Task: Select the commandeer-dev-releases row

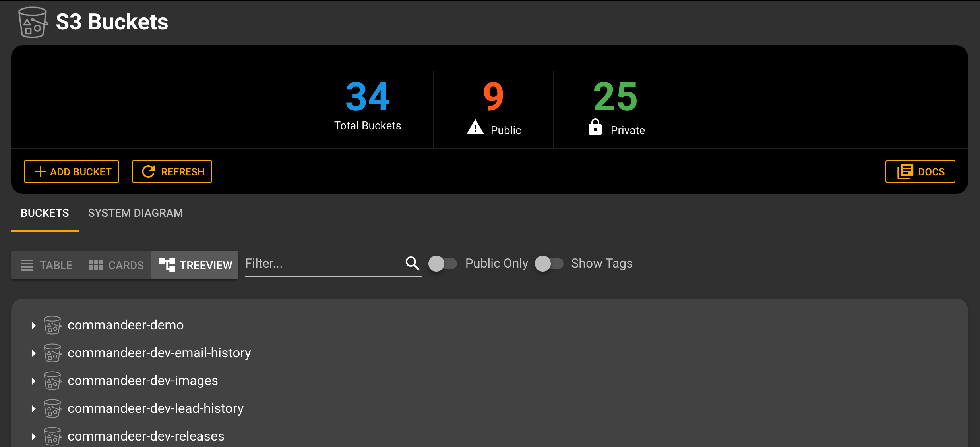Action: click(490, 435)
